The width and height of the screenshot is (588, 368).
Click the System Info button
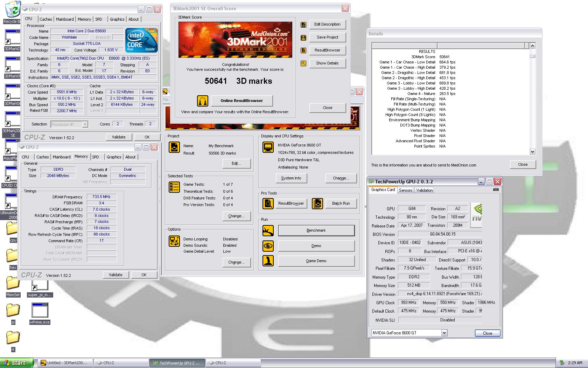tap(291, 178)
